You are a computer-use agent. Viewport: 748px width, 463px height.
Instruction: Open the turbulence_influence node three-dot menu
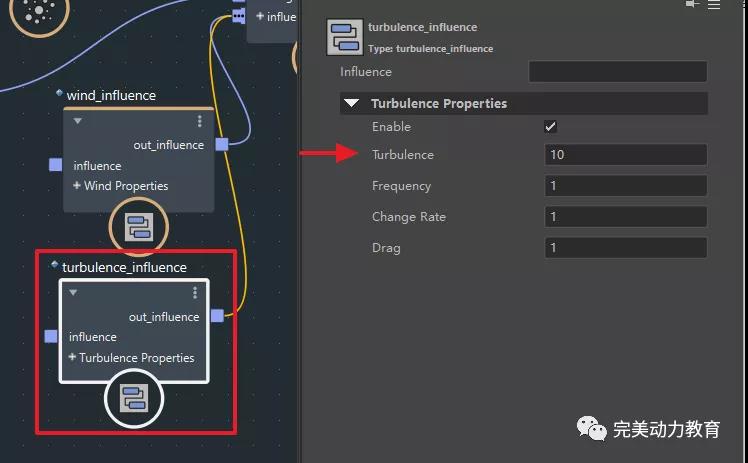[195, 293]
